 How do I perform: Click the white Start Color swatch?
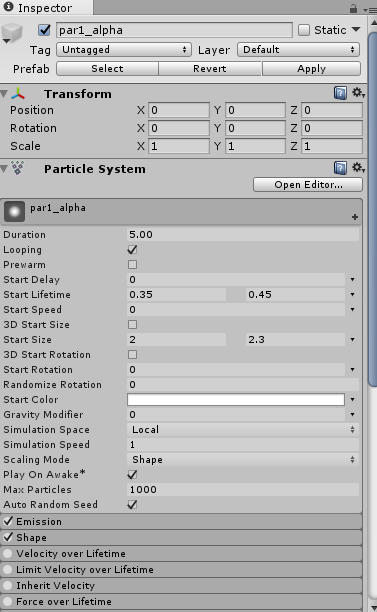coord(236,399)
